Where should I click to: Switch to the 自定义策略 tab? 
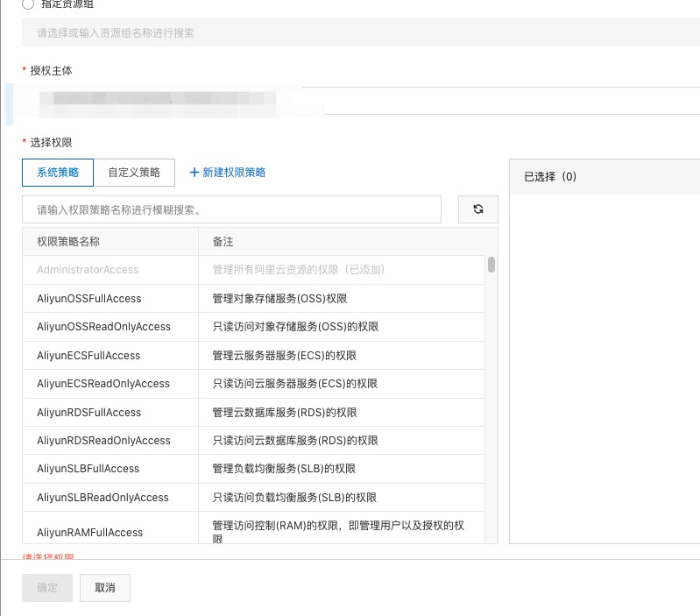pyautogui.click(x=134, y=173)
